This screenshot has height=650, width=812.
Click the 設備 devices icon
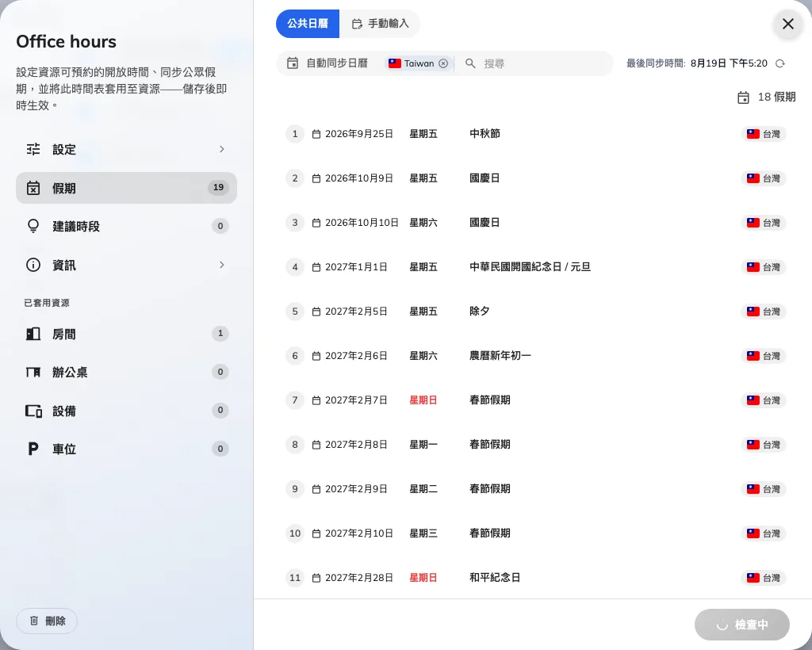(x=33, y=411)
